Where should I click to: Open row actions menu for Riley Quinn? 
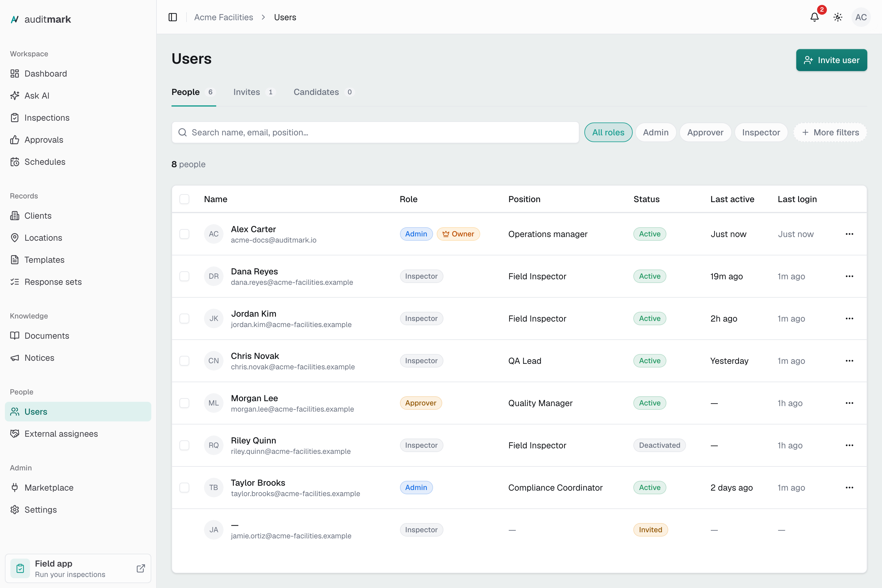point(849,445)
